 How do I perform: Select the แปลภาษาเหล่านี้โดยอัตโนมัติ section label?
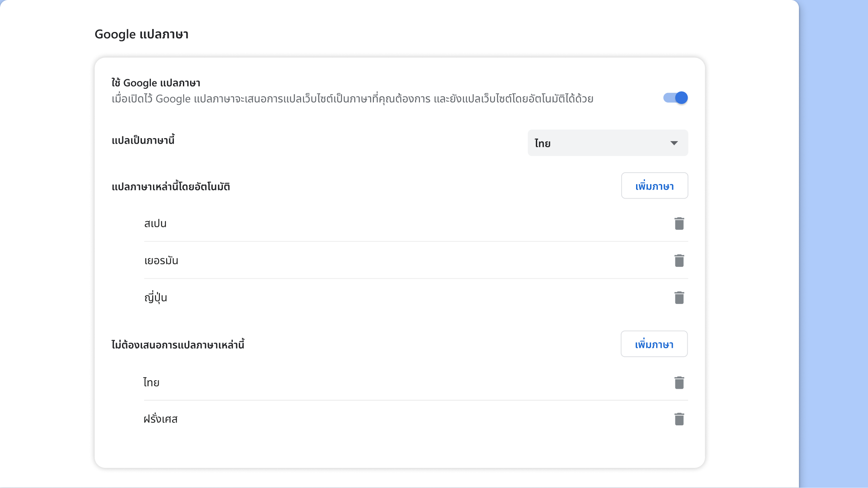pyautogui.click(x=170, y=186)
